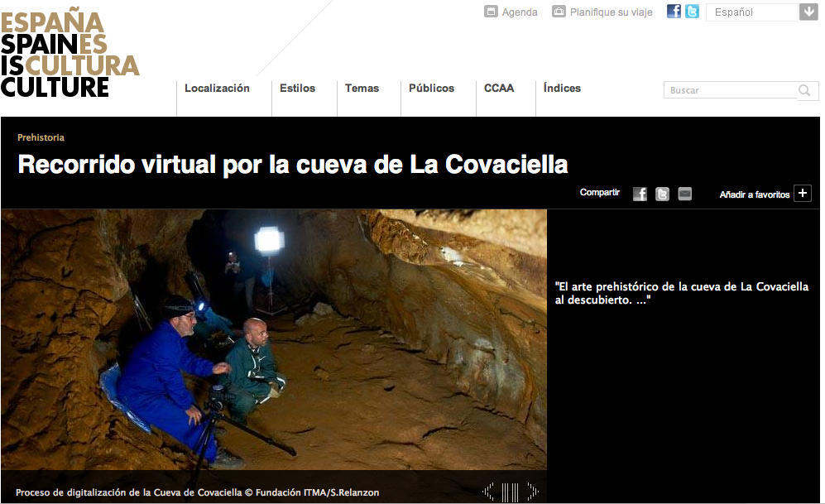Screen dimensions: 825x504
Task: Select the Públicos menu item
Action: 431,89
